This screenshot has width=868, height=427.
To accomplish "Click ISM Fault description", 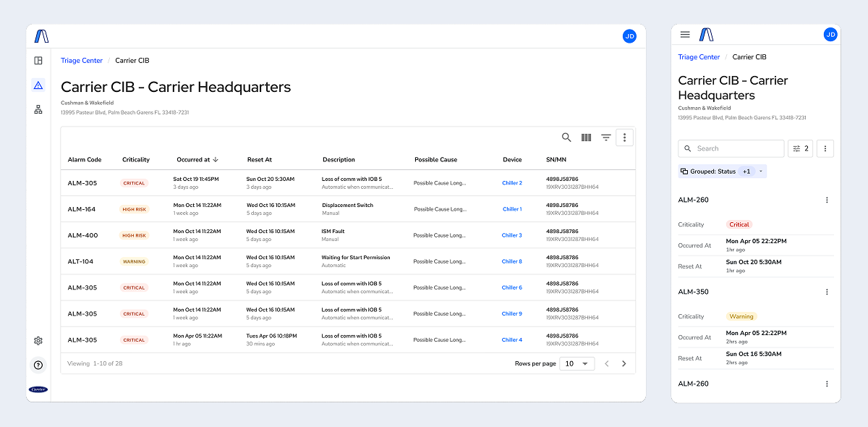I will pyautogui.click(x=333, y=231).
